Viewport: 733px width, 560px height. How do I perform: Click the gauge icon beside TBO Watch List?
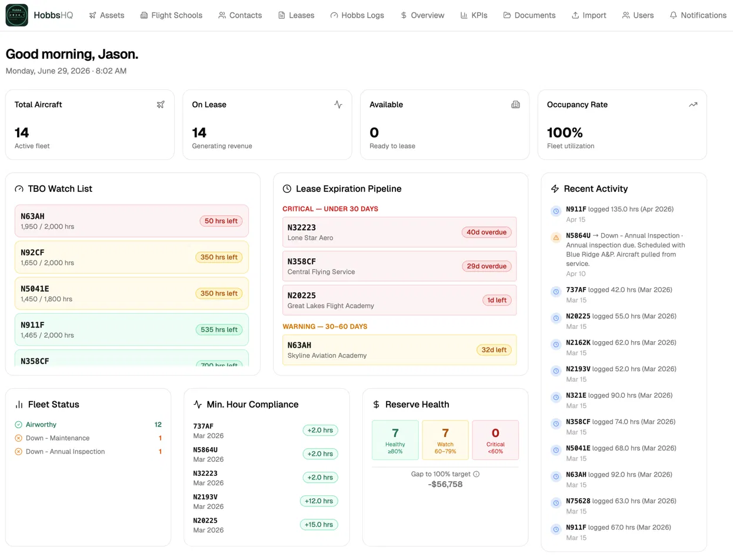pyautogui.click(x=19, y=189)
